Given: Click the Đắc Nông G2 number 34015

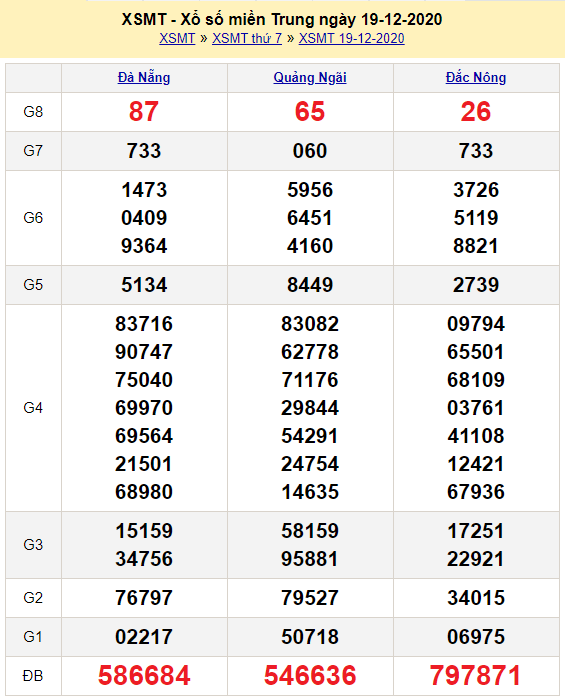Looking at the screenshot, I should [476, 597].
